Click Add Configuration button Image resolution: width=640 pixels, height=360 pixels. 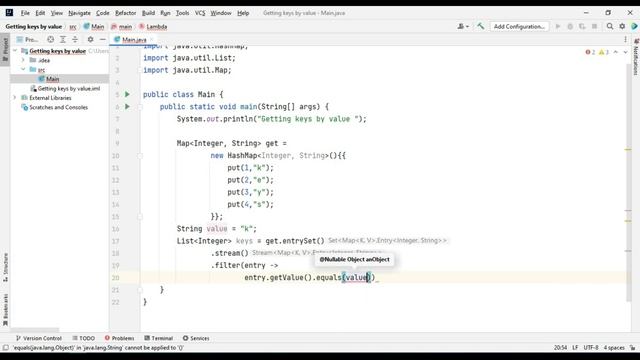(x=519, y=27)
